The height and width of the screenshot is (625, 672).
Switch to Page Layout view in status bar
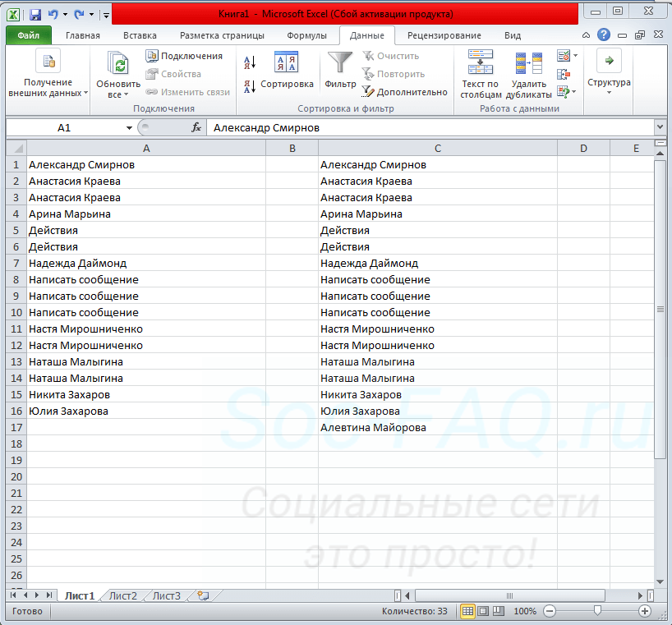(x=483, y=611)
